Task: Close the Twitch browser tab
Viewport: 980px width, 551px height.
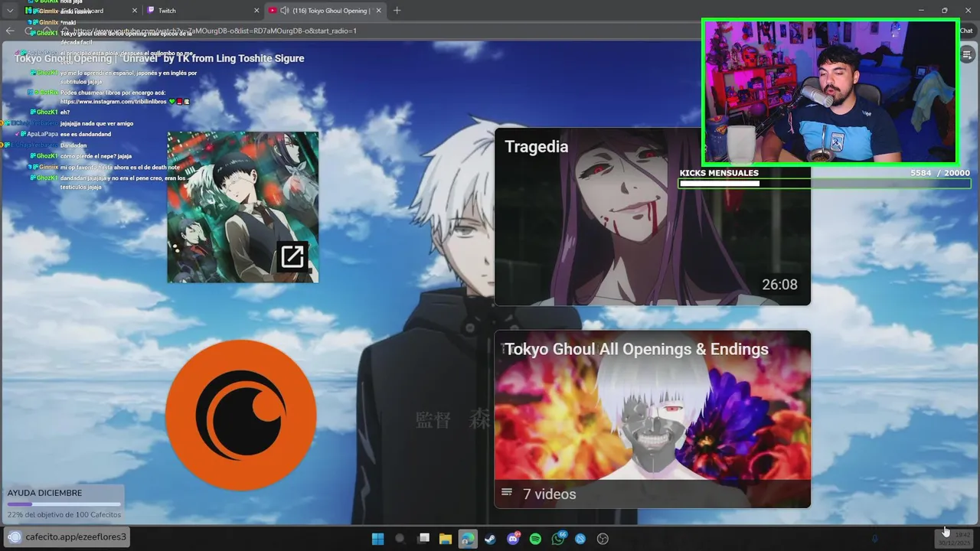Action: 256,11
